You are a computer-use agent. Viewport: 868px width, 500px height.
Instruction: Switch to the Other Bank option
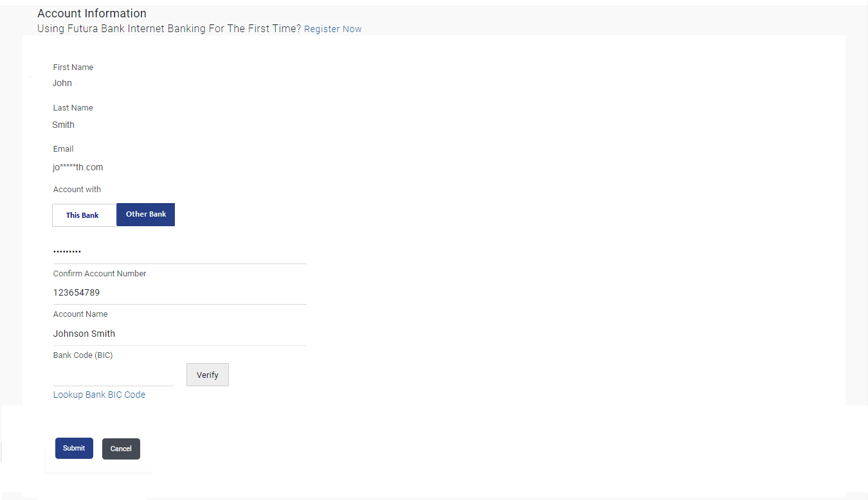pos(146,215)
